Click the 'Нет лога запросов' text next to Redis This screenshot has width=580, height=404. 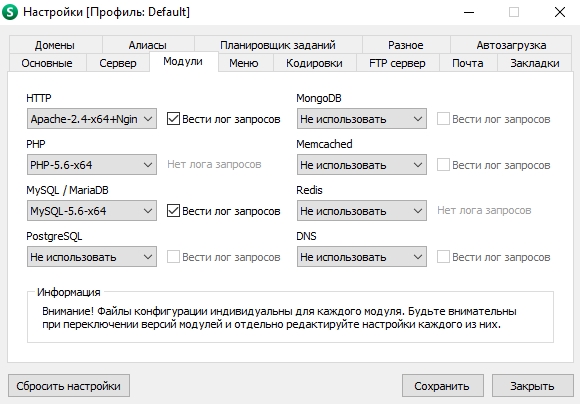coord(484,210)
